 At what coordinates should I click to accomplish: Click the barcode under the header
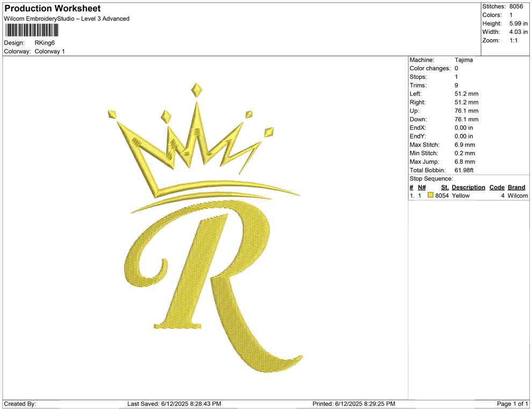[x=32, y=31]
